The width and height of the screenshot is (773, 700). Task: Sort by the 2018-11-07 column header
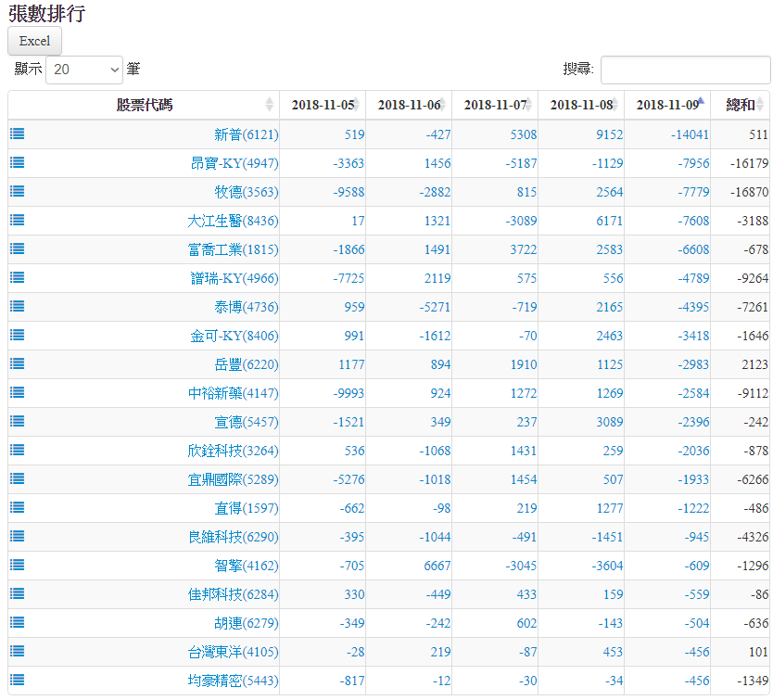coord(495,105)
